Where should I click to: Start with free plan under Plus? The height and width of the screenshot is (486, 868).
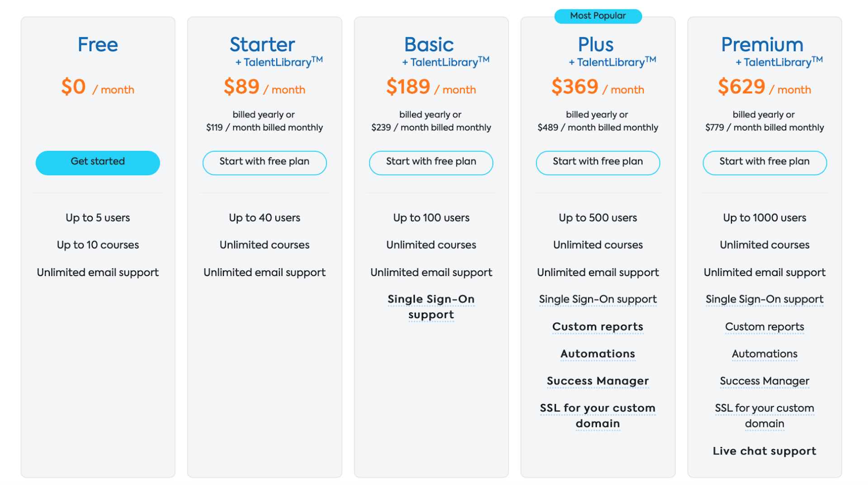[598, 162]
